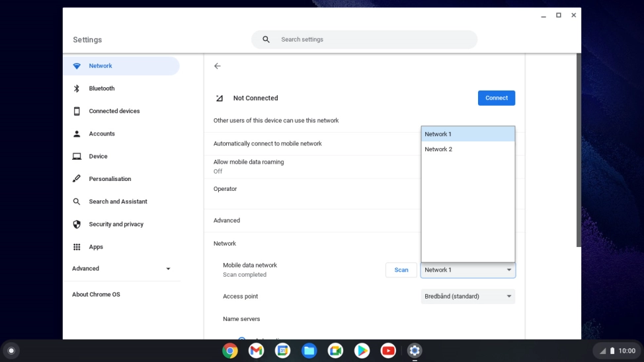Go to Personalisation settings

[110, 179]
